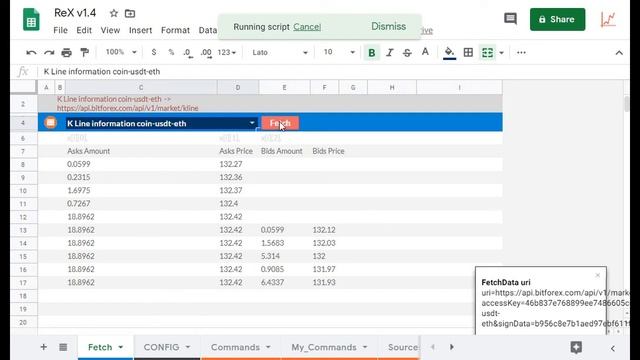Open the Edit menu
640x360 pixels.
84,30
